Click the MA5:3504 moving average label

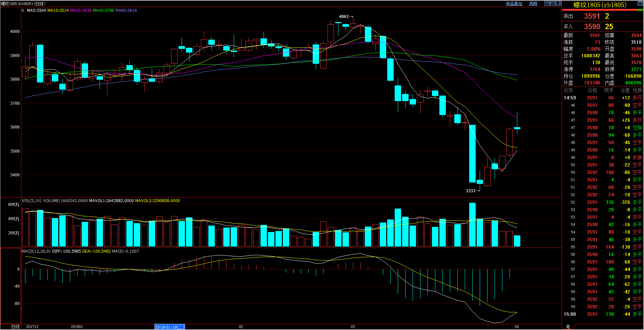pos(36,11)
